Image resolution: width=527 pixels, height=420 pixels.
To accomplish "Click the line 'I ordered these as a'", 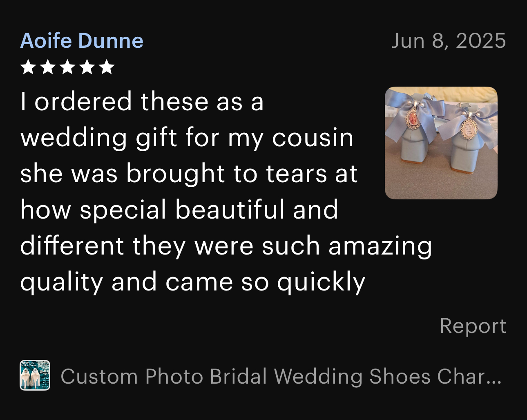I will coord(142,101).
